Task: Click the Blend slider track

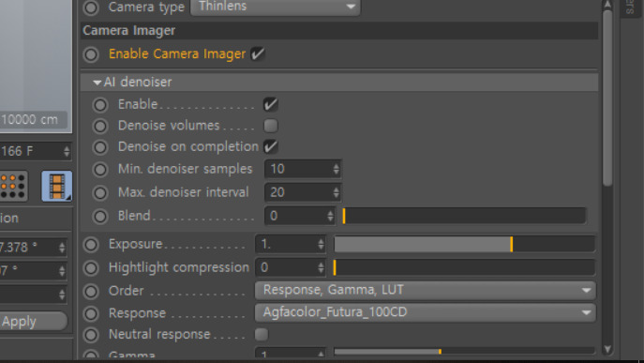Action: (x=465, y=216)
